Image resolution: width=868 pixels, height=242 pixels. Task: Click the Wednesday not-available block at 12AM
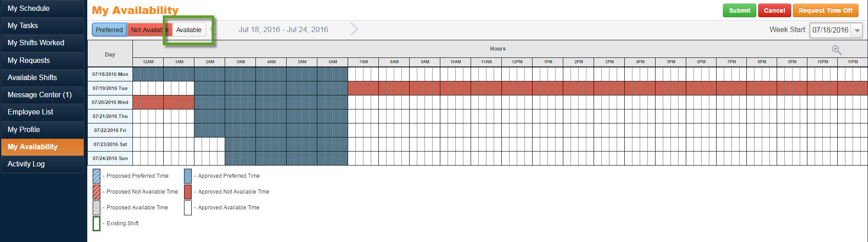pos(148,102)
